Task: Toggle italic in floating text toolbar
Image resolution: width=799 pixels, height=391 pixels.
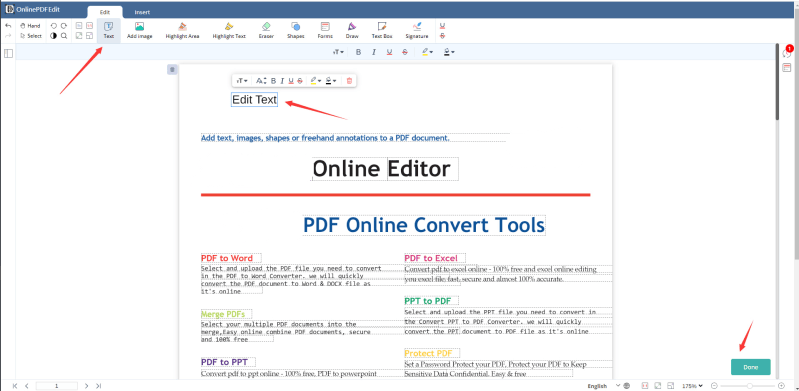Action: click(282, 81)
